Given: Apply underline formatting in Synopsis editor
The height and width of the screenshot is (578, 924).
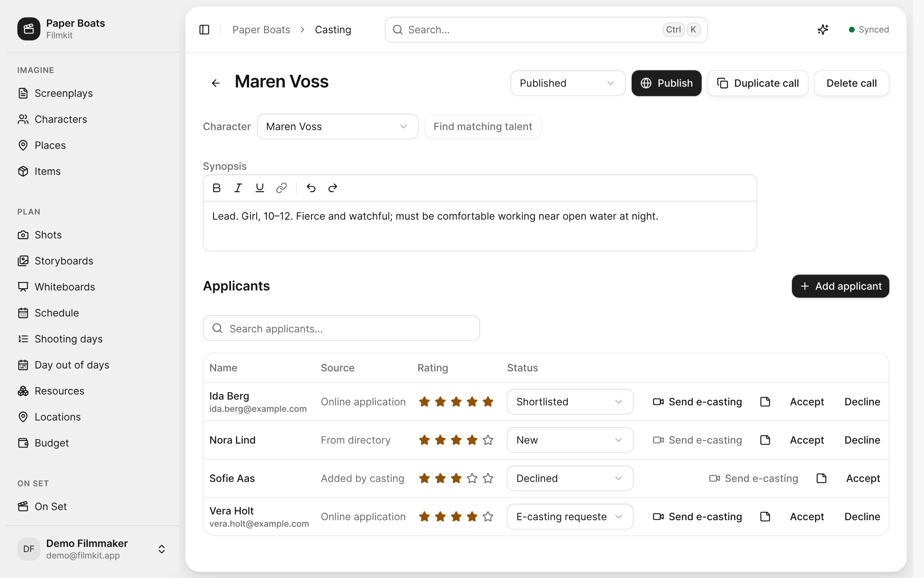Looking at the screenshot, I should [x=260, y=188].
